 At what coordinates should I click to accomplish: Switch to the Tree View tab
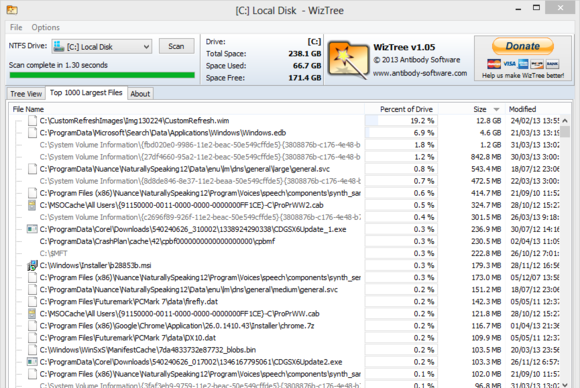point(26,94)
